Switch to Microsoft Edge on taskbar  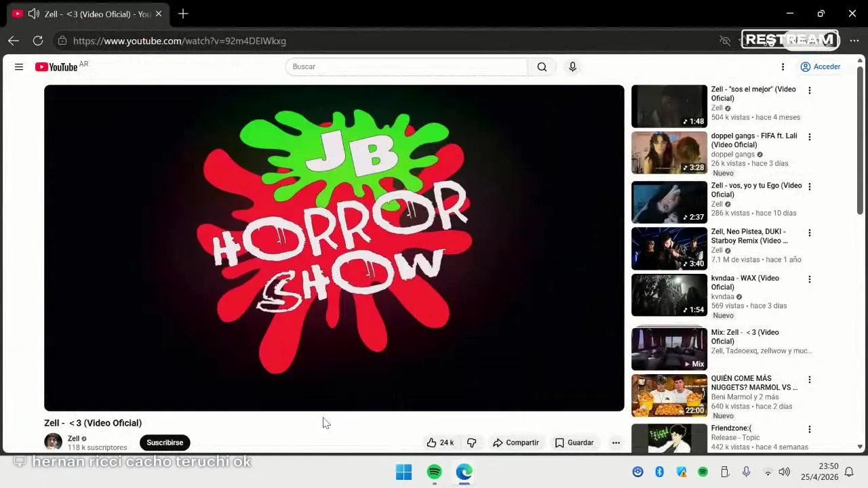click(x=464, y=472)
